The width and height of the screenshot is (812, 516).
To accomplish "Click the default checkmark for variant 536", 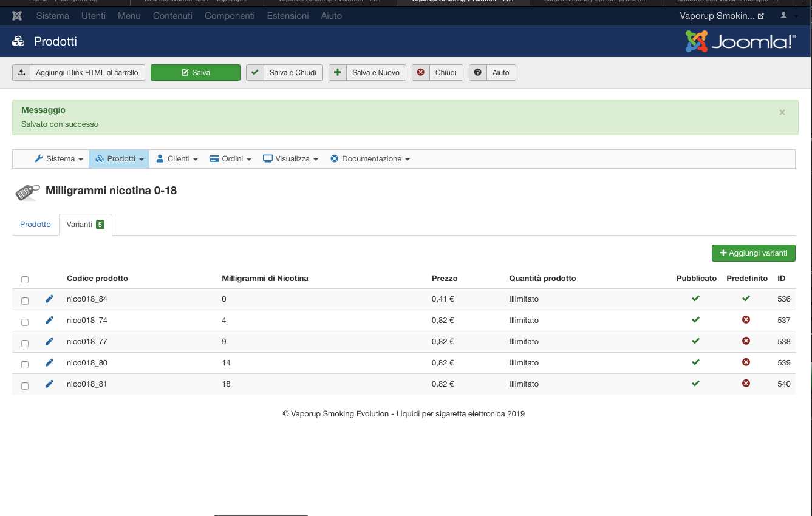I will (x=746, y=299).
